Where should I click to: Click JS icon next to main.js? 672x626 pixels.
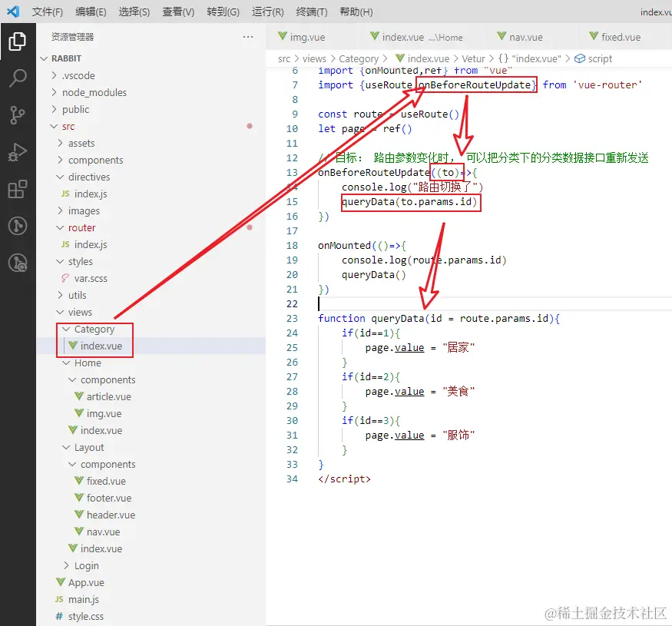60,599
